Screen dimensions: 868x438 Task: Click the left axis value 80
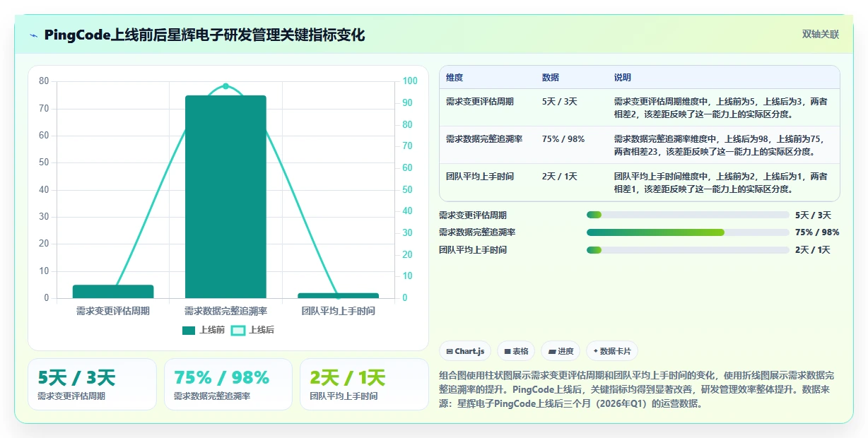[x=44, y=81]
